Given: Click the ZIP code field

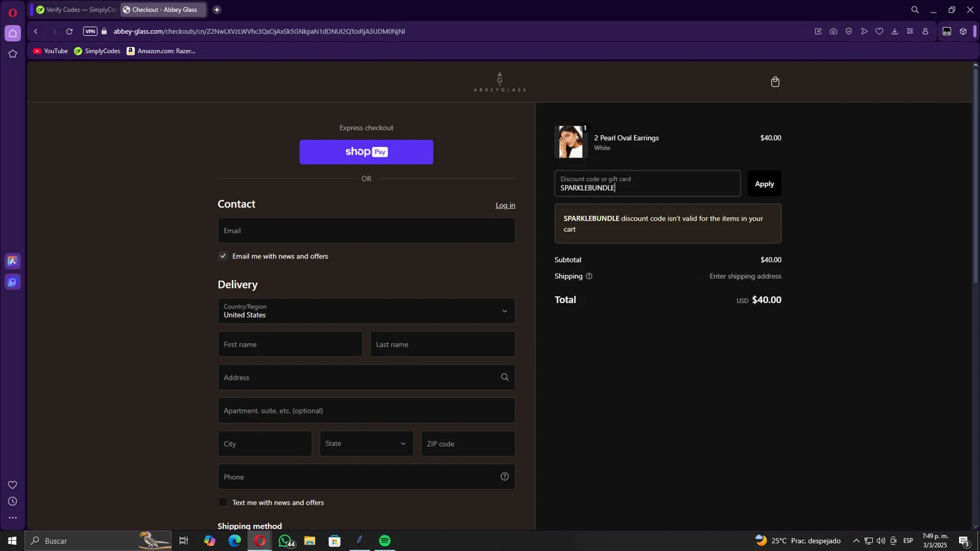Looking at the screenshot, I should (468, 443).
